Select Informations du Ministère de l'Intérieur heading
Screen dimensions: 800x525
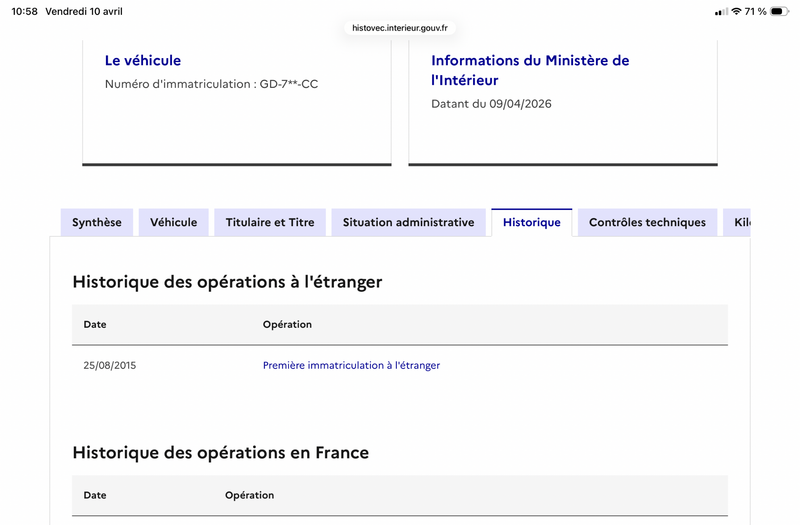pyautogui.click(x=530, y=70)
